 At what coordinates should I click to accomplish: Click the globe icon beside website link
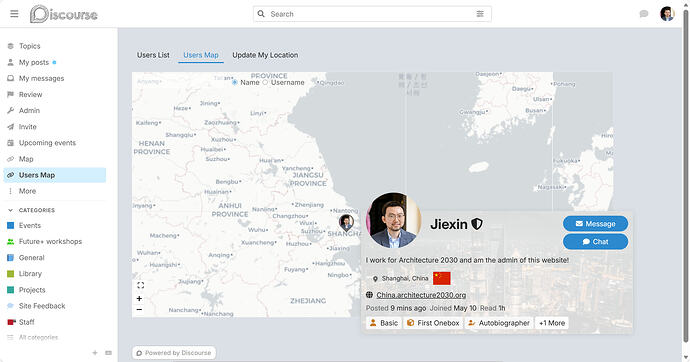[370, 295]
